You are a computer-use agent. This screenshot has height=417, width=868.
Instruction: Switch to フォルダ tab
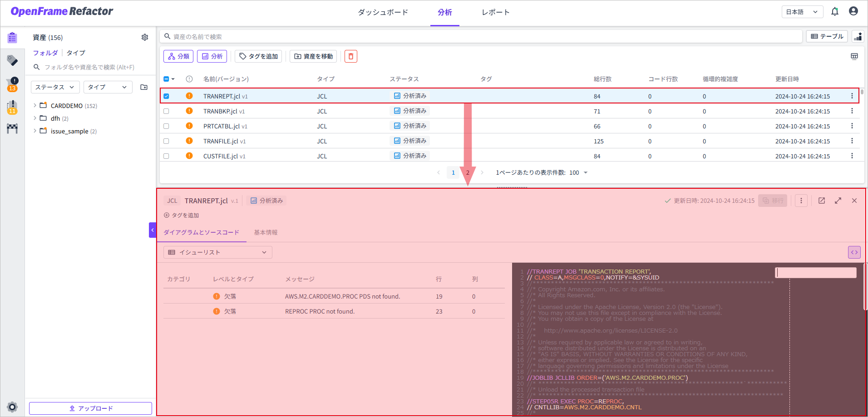pyautogui.click(x=45, y=53)
